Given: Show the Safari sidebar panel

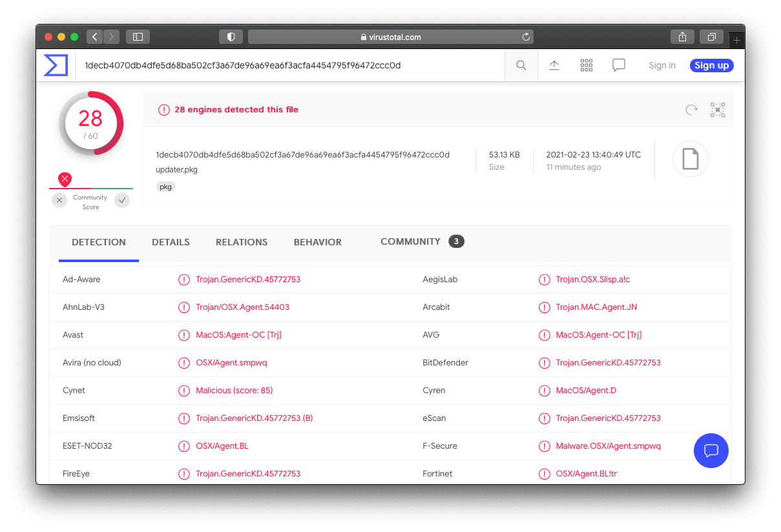Looking at the screenshot, I should tap(138, 37).
